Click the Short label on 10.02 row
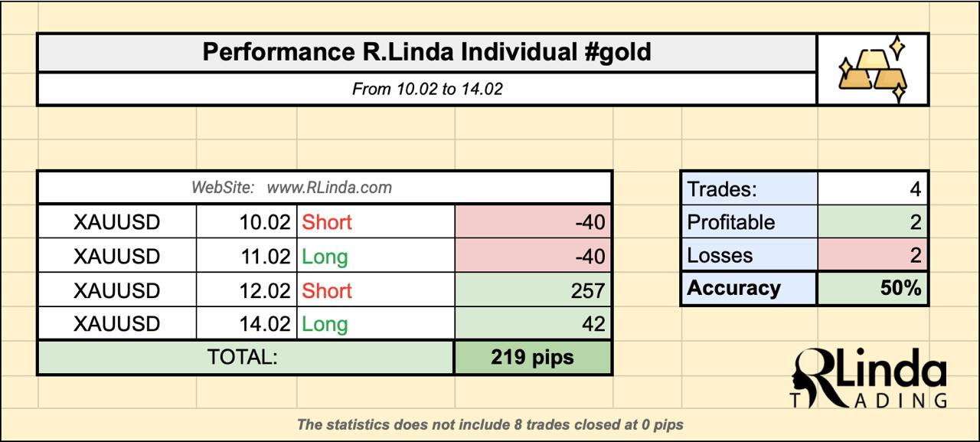The width and height of the screenshot is (980, 442). pos(327,222)
